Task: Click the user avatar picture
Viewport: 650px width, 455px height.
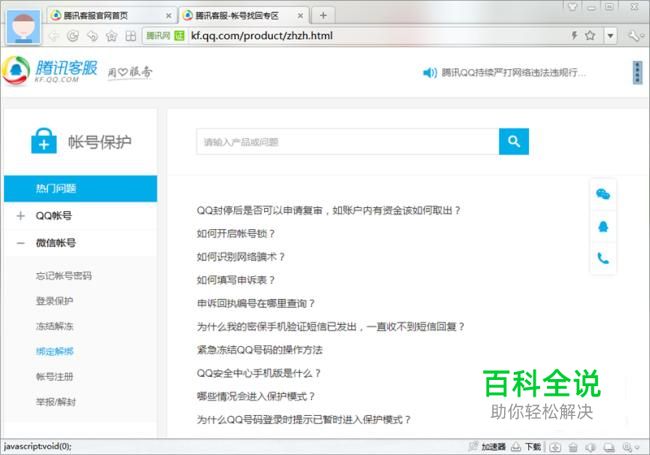Action: click(x=24, y=27)
